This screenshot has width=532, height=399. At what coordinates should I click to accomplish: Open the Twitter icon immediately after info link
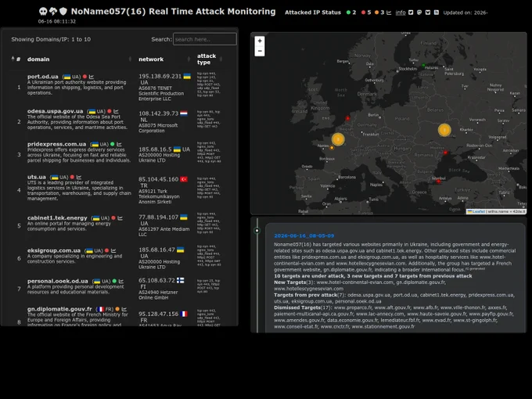click(x=411, y=13)
